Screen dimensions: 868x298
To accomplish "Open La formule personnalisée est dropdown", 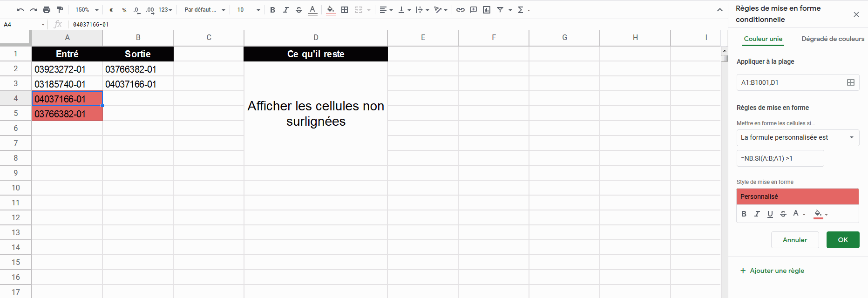I will (x=798, y=137).
